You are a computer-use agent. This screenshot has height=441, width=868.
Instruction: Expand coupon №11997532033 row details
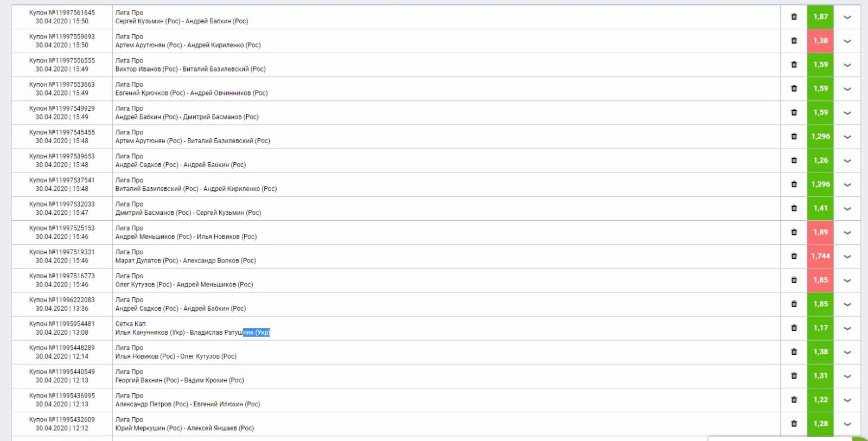(x=847, y=208)
